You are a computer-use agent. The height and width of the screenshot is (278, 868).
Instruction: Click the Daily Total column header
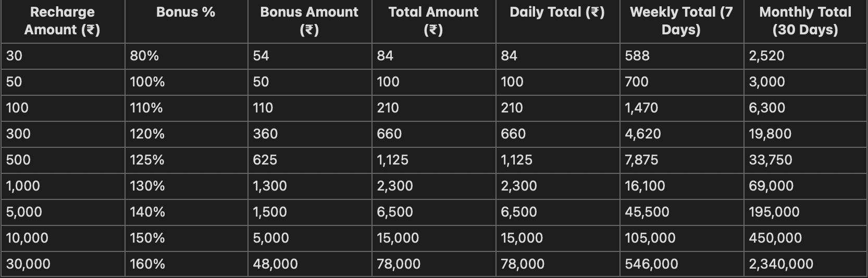pos(557,12)
